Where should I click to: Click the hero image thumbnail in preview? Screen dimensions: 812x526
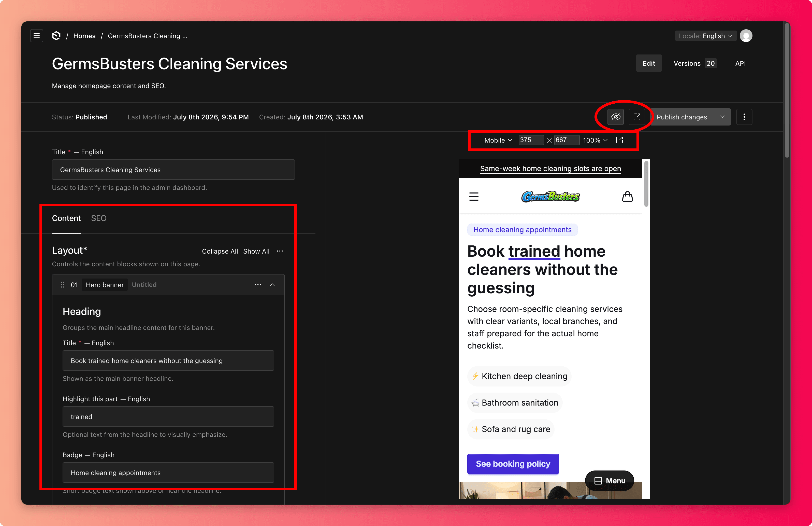[x=550, y=490]
